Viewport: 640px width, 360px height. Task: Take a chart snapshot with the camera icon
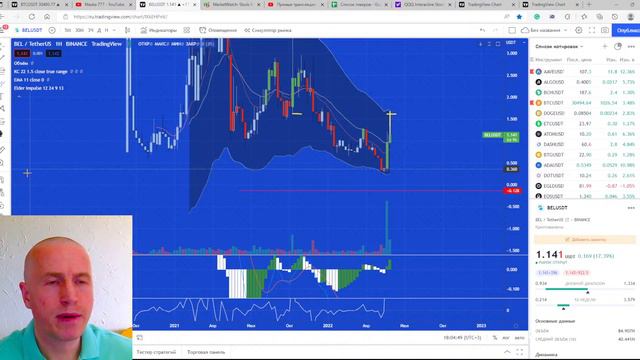[605, 30]
